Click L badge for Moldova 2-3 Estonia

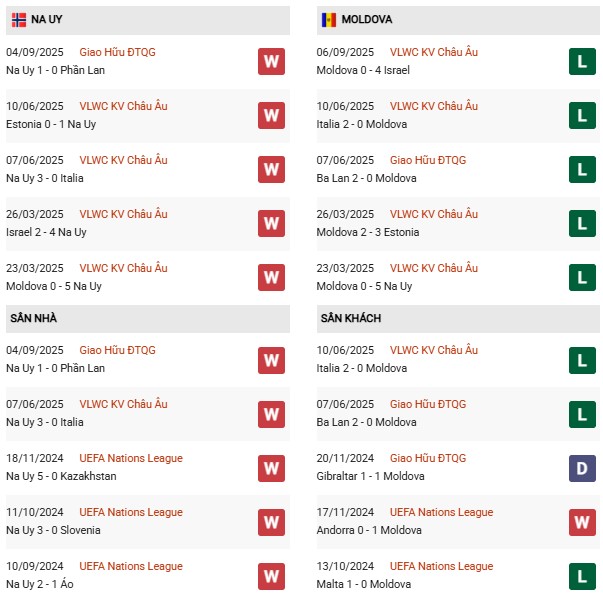(x=582, y=223)
